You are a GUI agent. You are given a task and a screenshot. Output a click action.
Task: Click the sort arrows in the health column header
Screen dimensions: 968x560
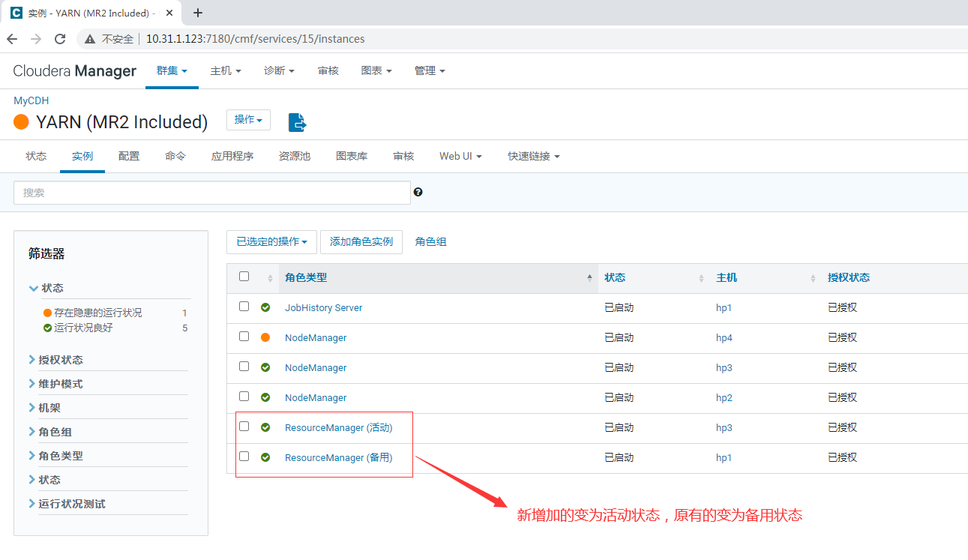(x=271, y=278)
